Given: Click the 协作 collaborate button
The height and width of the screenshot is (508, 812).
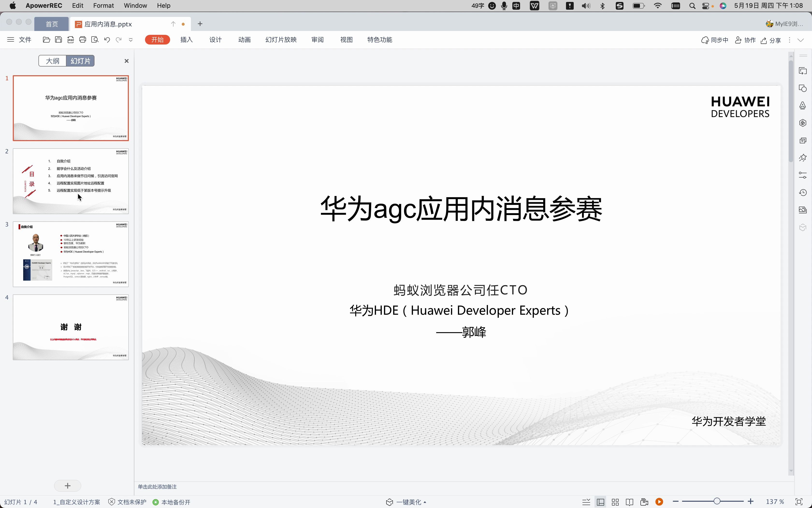Looking at the screenshot, I should tap(745, 40).
